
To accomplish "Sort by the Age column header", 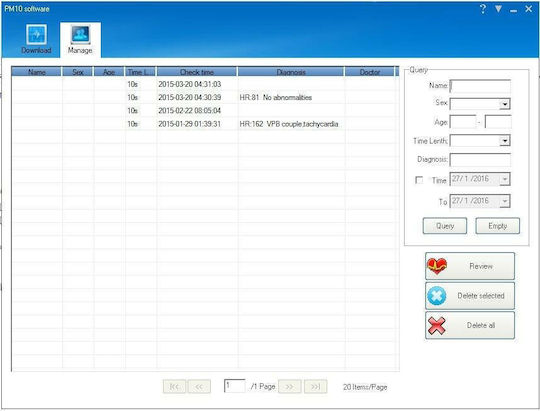I will (109, 72).
